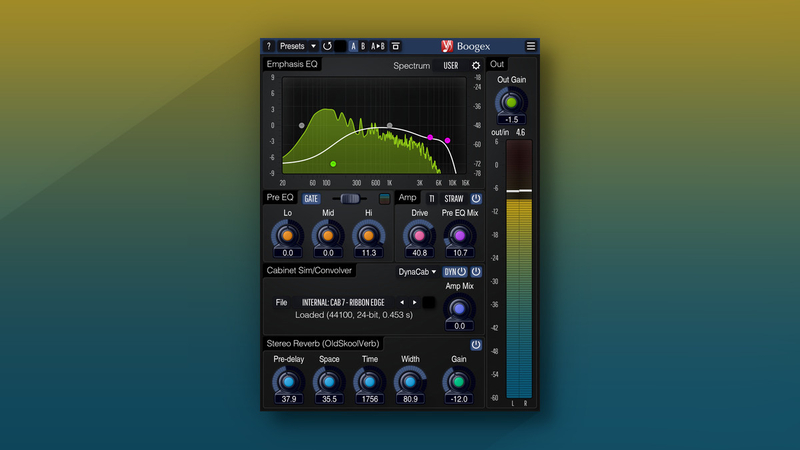Switch to preset slot A
Screen dimensions: 800x450
[x=353, y=46]
